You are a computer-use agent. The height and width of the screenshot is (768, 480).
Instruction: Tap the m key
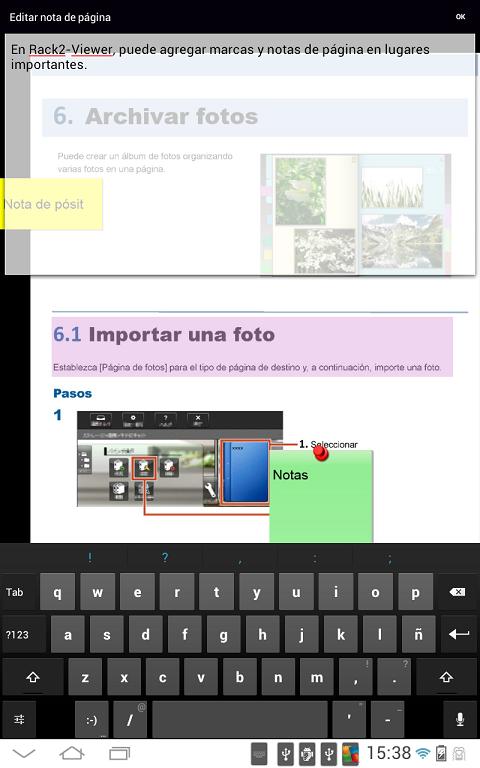tap(317, 677)
